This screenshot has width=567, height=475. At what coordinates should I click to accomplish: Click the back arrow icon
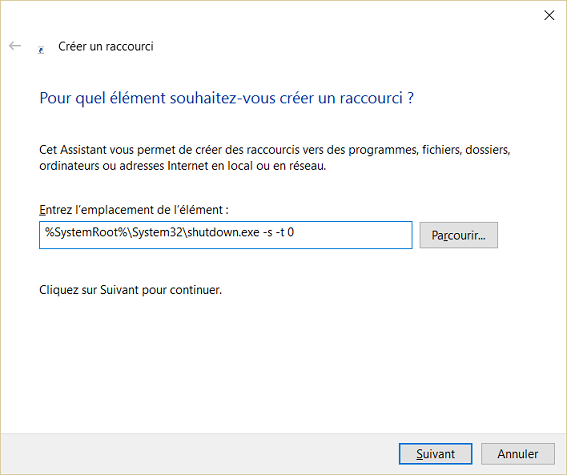coord(15,46)
